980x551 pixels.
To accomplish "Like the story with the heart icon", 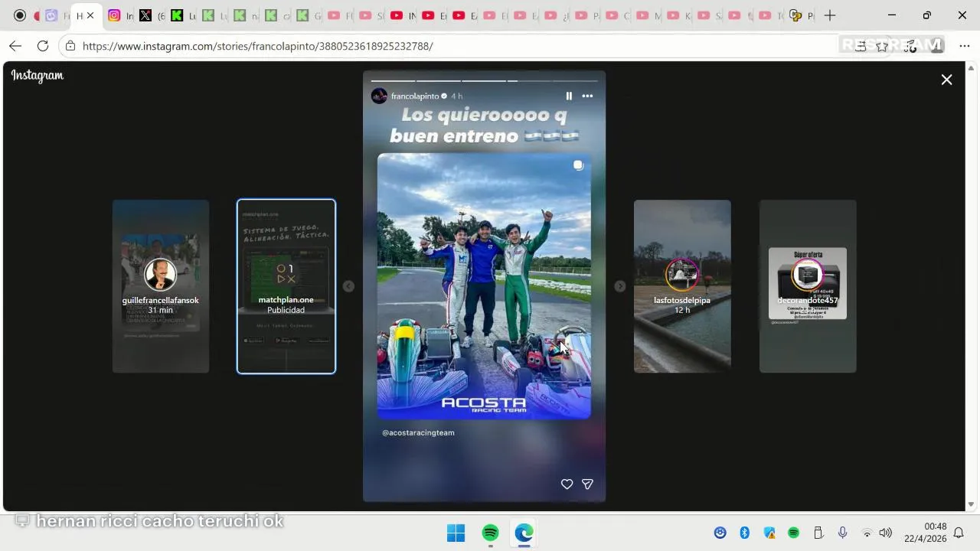I will pyautogui.click(x=567, y=484).
